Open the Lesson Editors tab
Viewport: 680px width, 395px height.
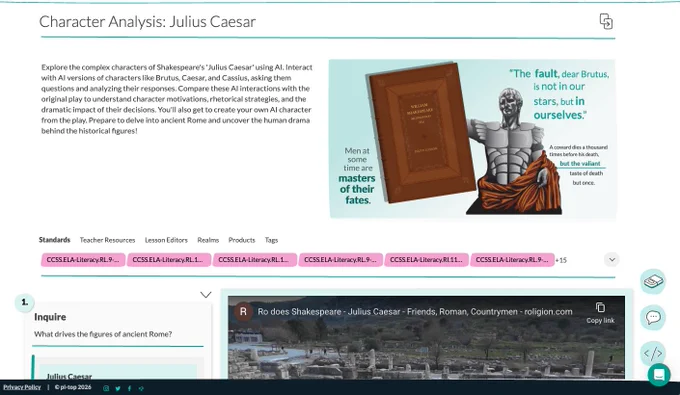[166, 240]
